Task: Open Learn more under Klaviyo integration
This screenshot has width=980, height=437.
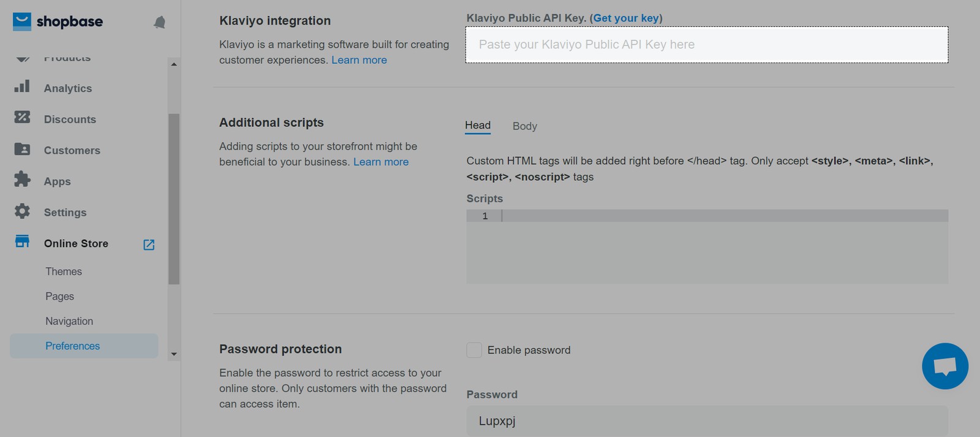Action: click(x=359, y=60)
